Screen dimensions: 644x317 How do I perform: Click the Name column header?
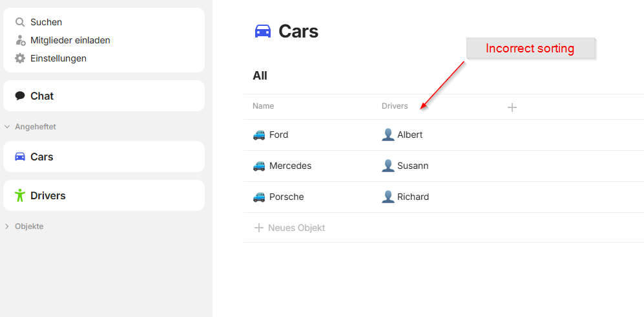[264, 106]
